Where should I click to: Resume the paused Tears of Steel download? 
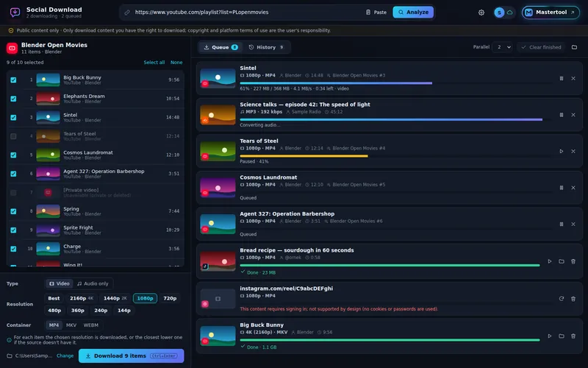pos(562,152)
